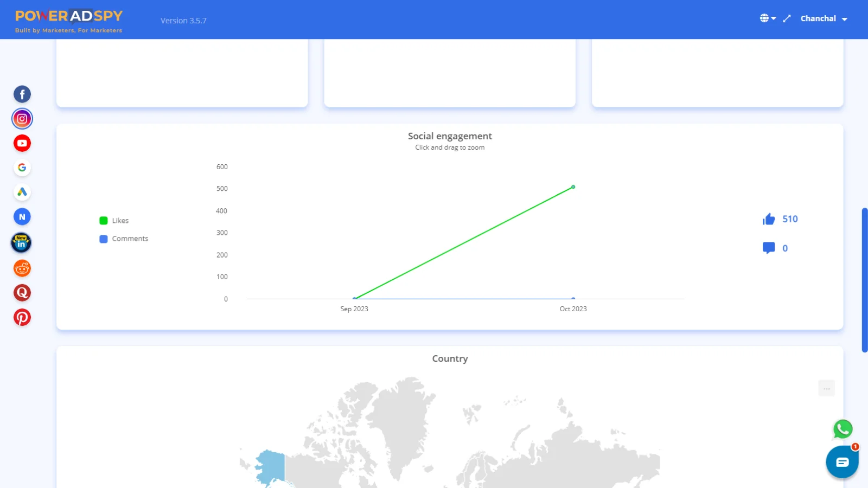Open the LinkedIn ads icon marked New
Viewport: 868px width, 488px height.
click(x=21, y=243)
